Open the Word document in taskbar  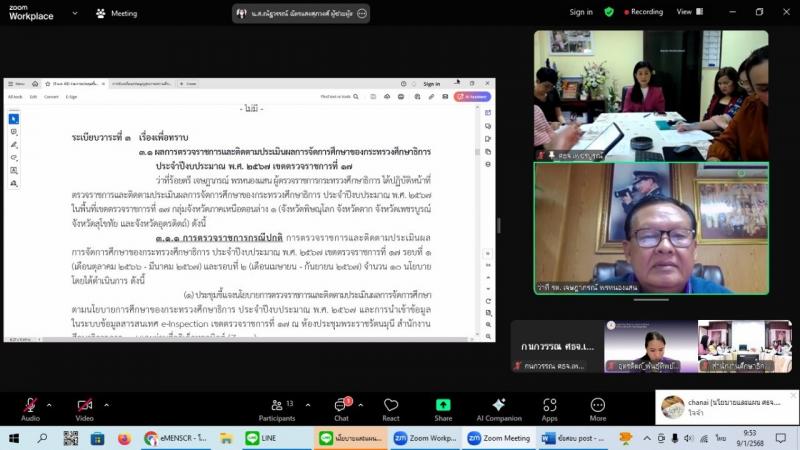click(x=572, y=438)
